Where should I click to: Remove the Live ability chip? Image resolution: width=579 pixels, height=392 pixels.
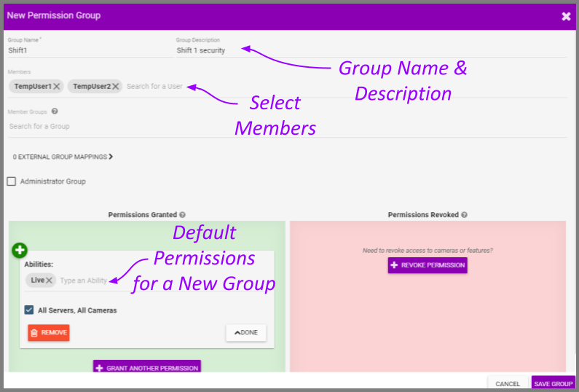click(x=50, y=281)
